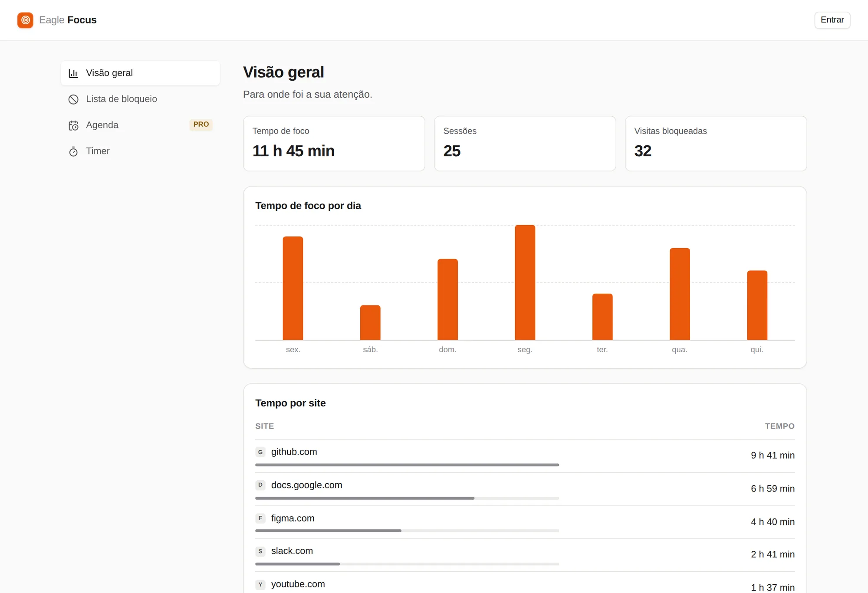This screenshot has width=868, height=593.
Task: Open the Visão geral sidebar item
Action: [x=140, y=73]
